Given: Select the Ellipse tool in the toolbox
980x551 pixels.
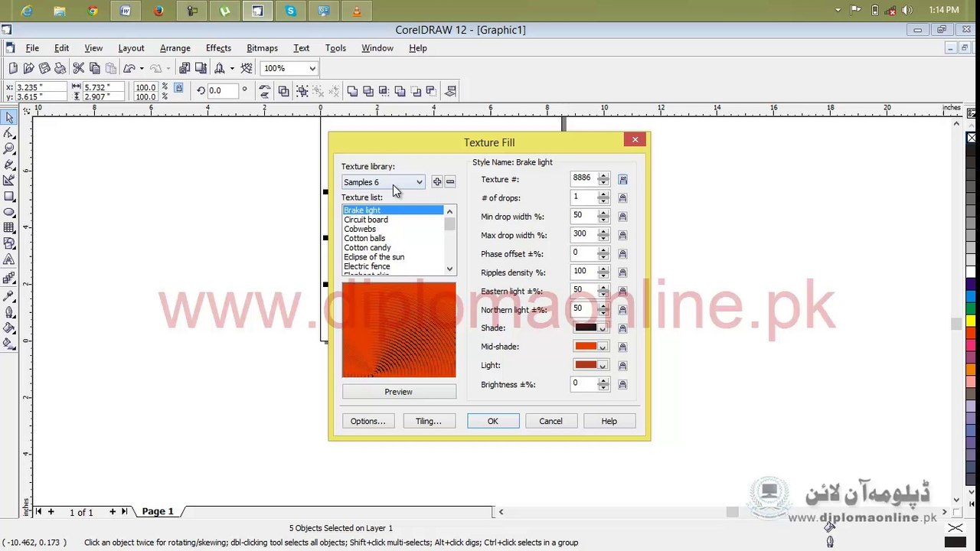Looking at the screenshot, I should [9, 212].
